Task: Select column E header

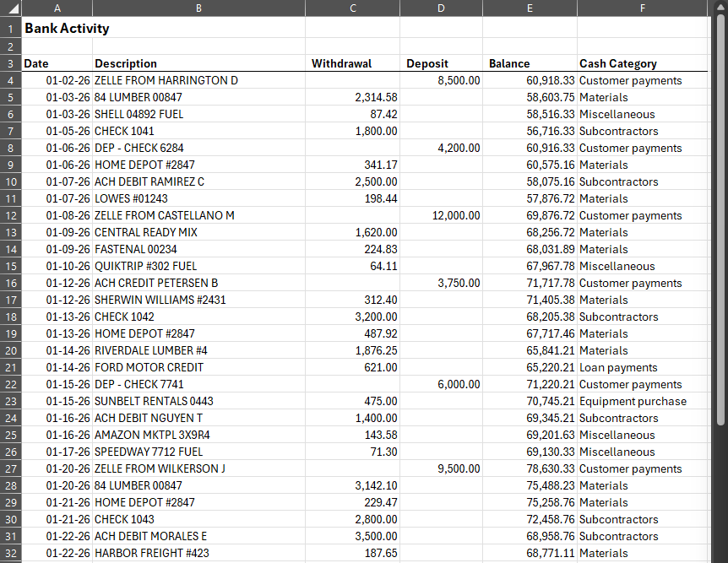Action: click(x=530, y=8)
